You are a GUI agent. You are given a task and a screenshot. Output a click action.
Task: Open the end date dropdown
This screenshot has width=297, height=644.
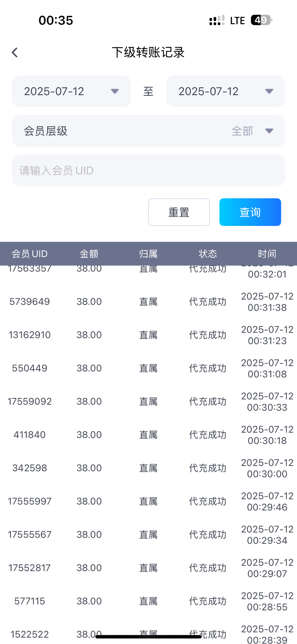click(225, 91)
